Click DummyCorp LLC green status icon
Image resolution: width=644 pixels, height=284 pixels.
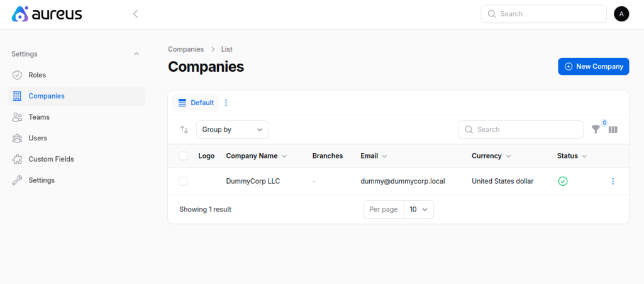click(x=563, y=181)
